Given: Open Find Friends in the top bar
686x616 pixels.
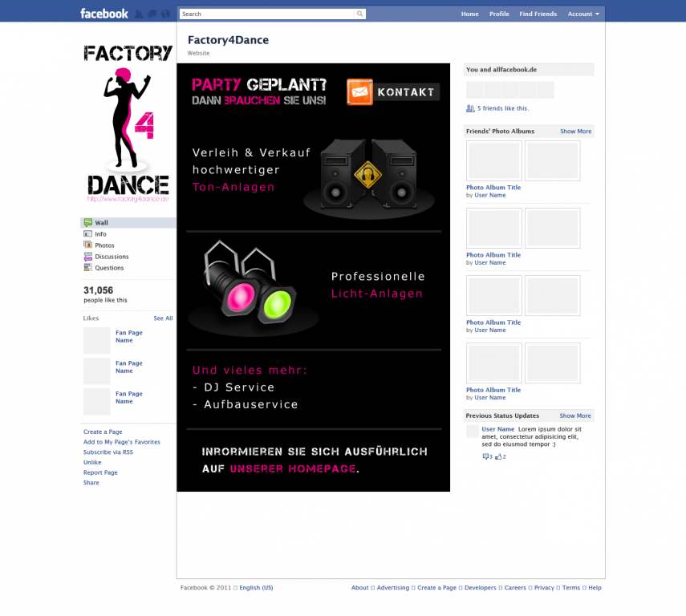Looking at the screenshot, I should tap(538, 14).
